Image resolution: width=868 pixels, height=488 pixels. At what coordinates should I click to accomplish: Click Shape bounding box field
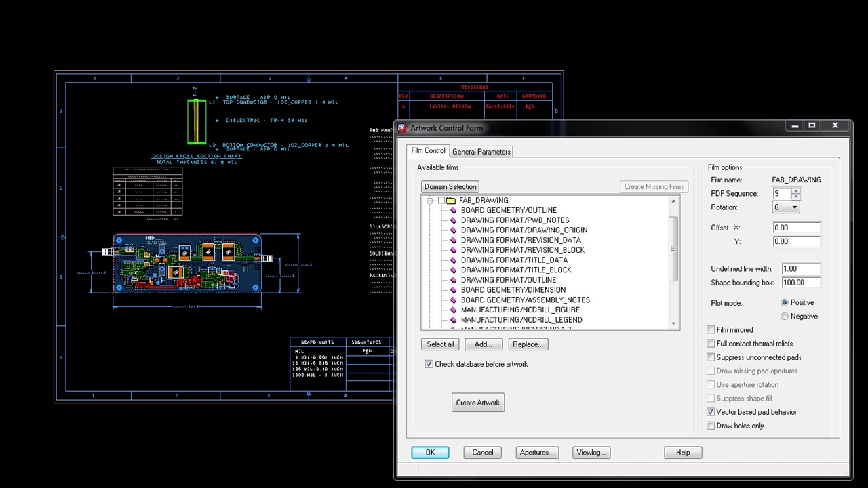[x=800, y=283]
